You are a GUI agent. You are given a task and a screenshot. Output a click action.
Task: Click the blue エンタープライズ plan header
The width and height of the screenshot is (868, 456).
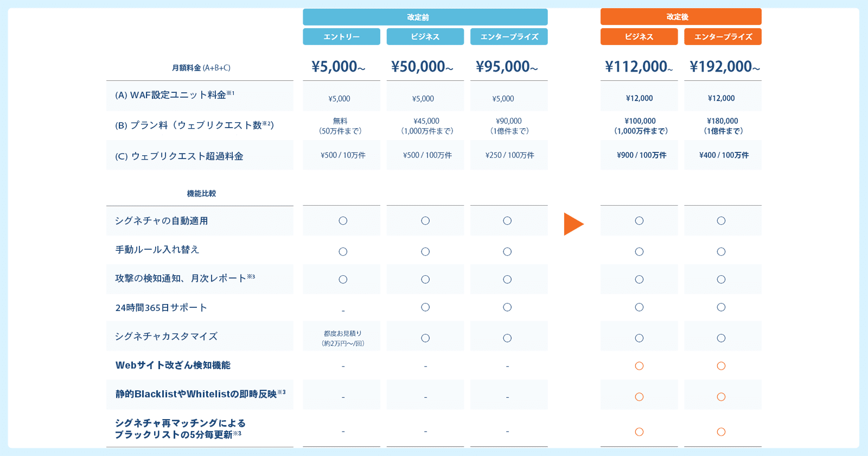click(509, 37)
